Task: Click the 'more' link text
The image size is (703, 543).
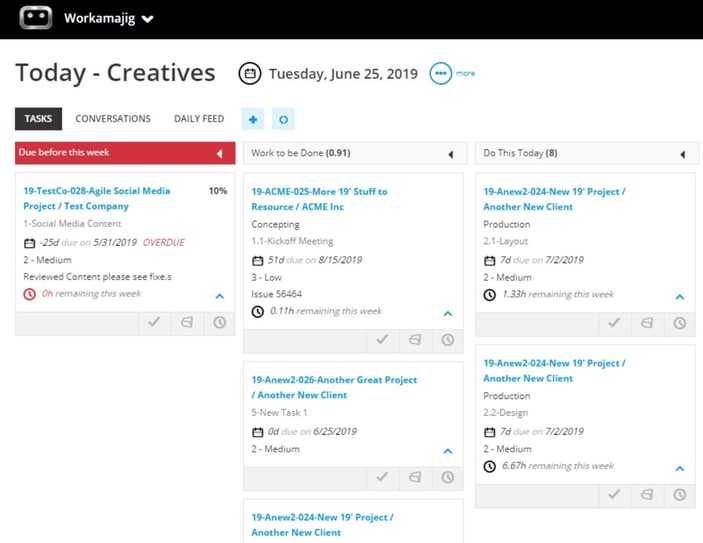Action: pyautogui.click(x=465, y=73)
